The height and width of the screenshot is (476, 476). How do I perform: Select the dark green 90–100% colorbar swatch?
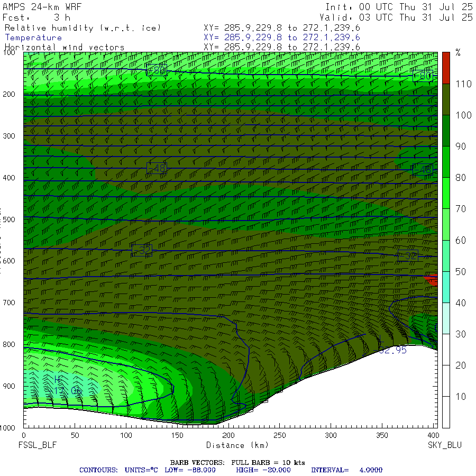click(x=446, y=131)
